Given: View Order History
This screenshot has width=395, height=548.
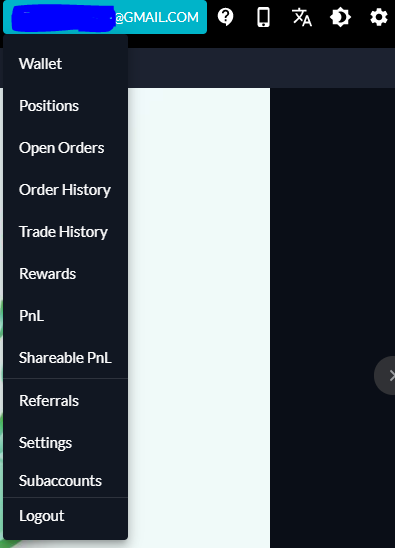Looking at the screenshot, I should 65,190.
